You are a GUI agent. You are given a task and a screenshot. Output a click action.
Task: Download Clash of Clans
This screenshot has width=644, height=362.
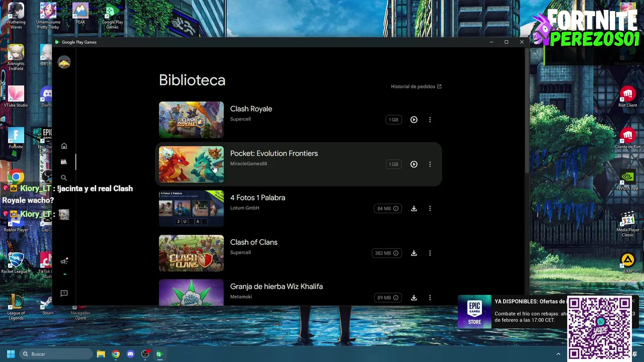[414, 253]
